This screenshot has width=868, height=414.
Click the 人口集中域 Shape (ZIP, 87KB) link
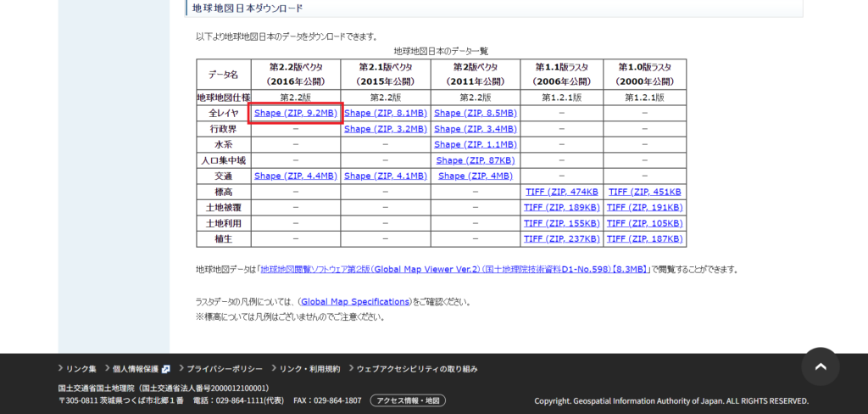click(475, 160)
